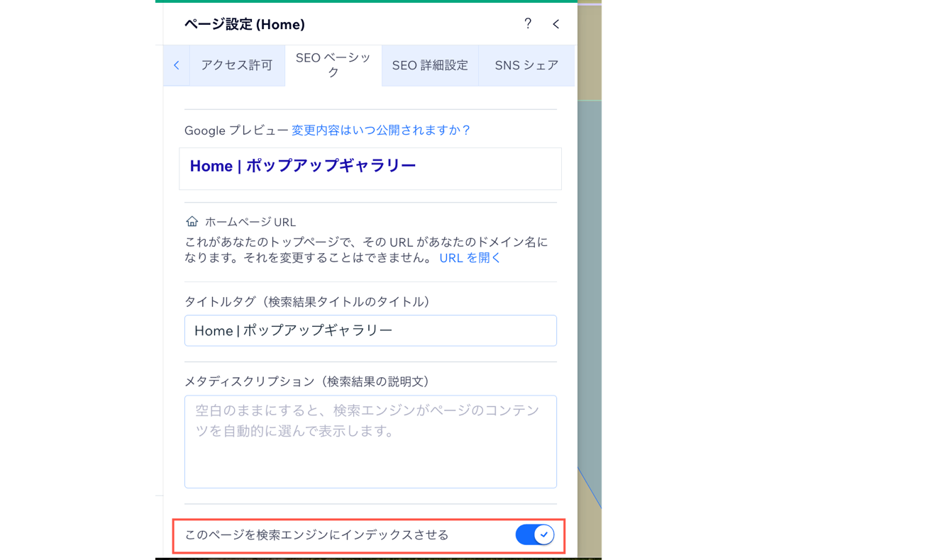Screen dimensions: 935x560
Task: Click the active SEO ベーシック tab
Action: click(x=333, y=65)
